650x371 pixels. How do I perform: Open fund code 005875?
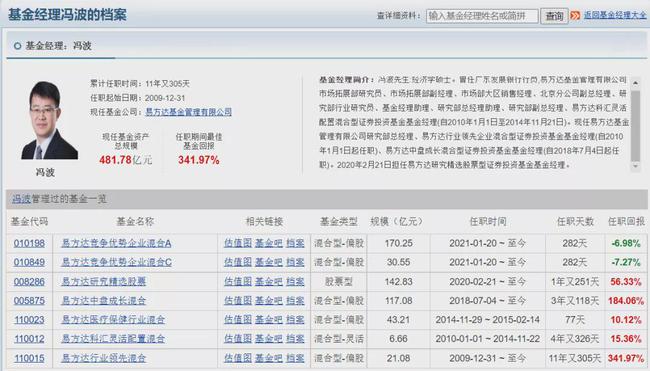point(29,301)
